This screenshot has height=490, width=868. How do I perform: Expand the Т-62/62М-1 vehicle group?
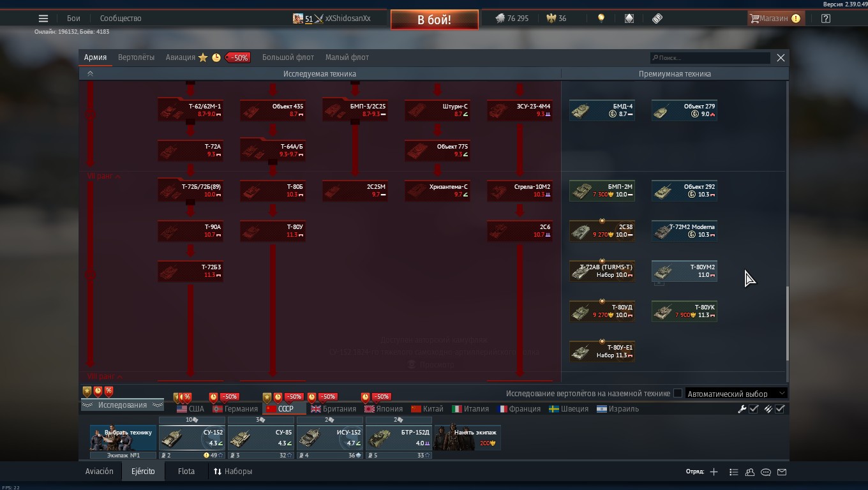point(190,110)
